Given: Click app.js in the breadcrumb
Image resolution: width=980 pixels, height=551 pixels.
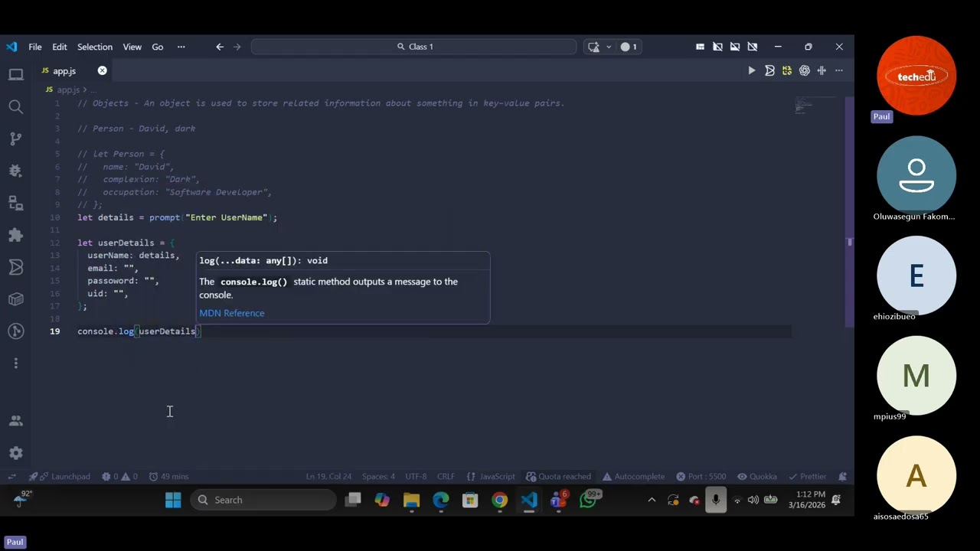Looking at the screenshot, I should [68, 90].
